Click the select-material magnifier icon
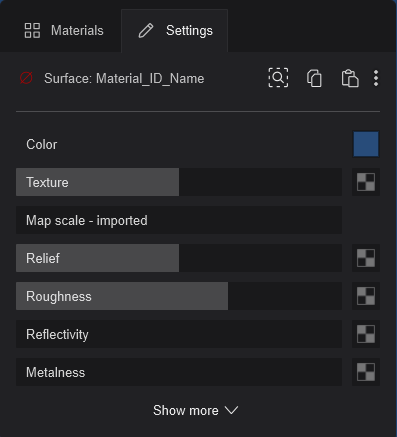Viewport: 397px width, 437px height. (278, 78)
